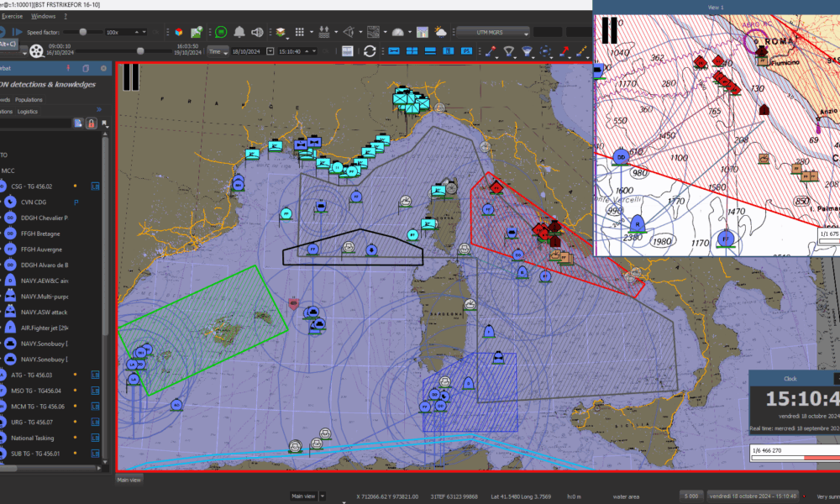This screenshot has width=840, height=504.
Task: Toggle LD box on CSG - TG 456.02 row
Action: pos(96,186)
